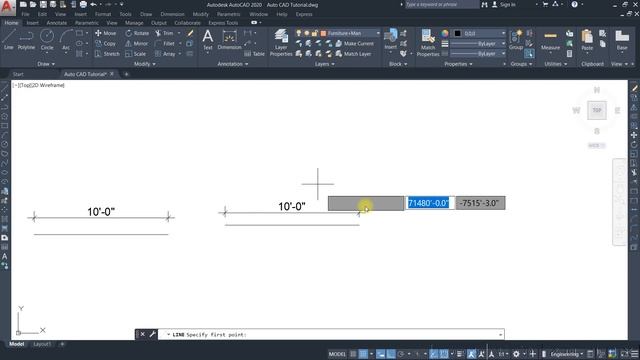
Task: Select the Text annotation tool
Action: click(208, 40)
